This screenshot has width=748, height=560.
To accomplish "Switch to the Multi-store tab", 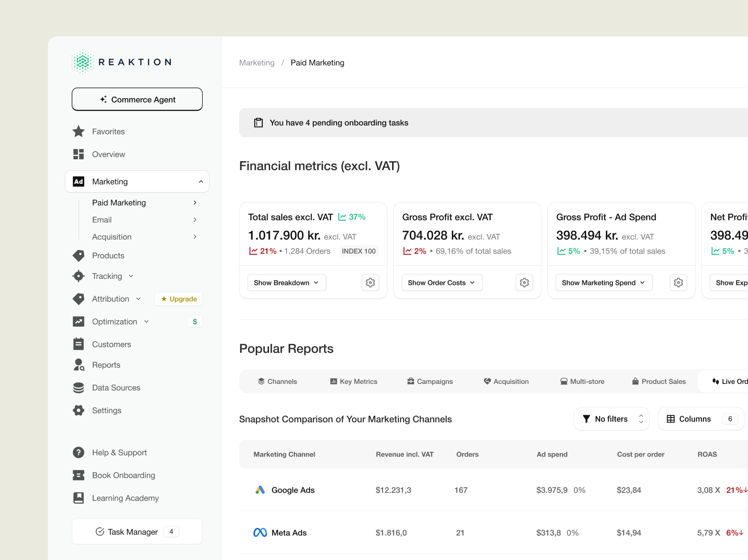I will pos(582,381).
